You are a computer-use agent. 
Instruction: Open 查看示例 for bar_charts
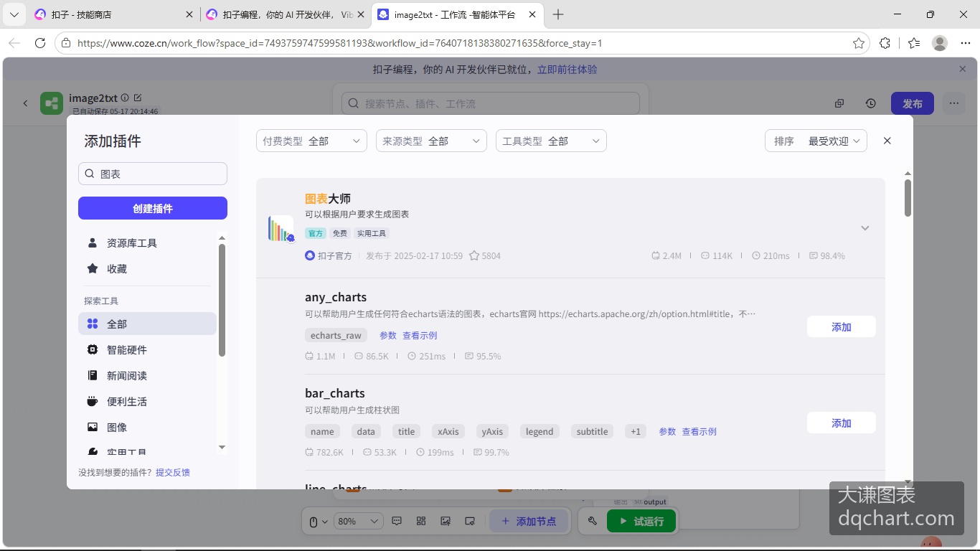point(699,432)
